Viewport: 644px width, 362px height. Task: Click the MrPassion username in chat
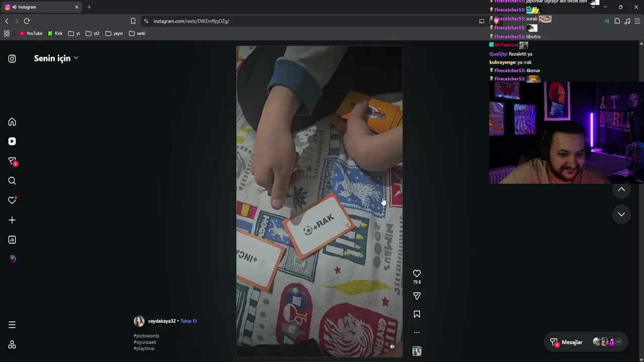point(506,45)
